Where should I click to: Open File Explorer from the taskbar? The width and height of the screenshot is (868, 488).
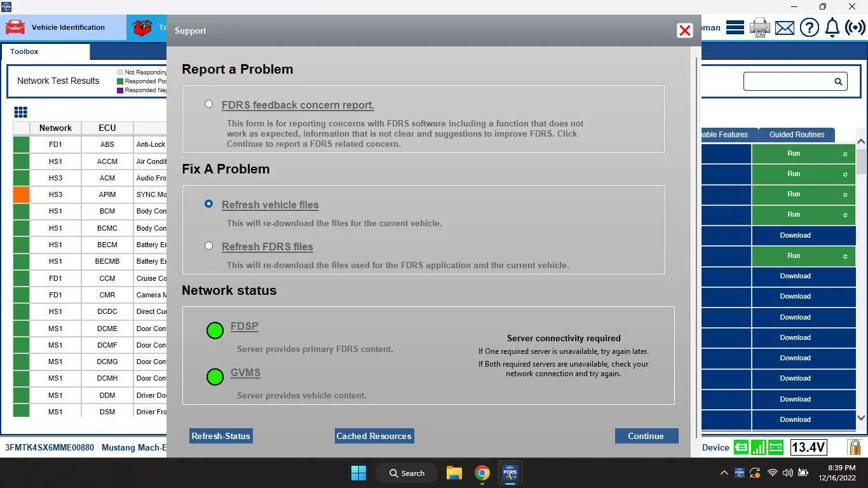click(454, 473)
